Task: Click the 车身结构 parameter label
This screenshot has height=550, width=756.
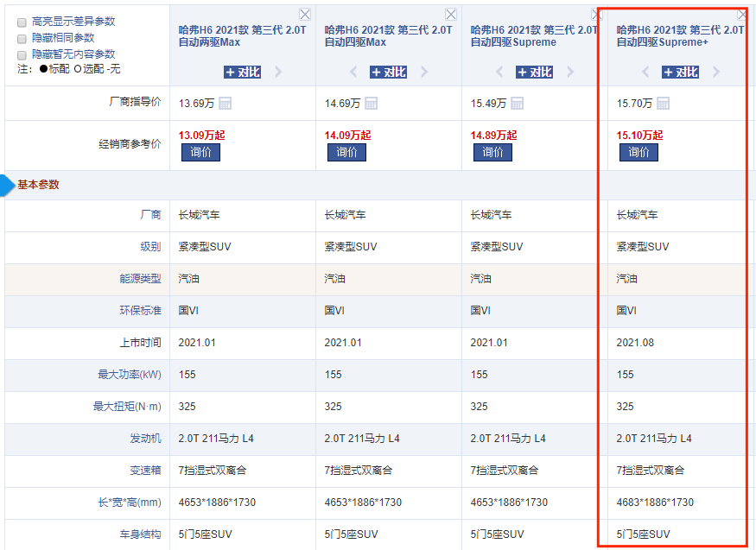Action: [140, 534]
